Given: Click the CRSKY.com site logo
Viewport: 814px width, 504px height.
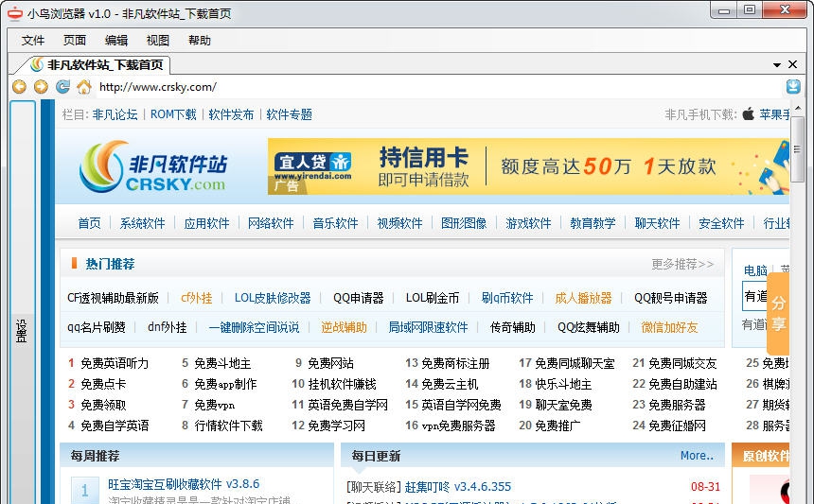Looking at the screenshot, I should (x=153, y=167).
